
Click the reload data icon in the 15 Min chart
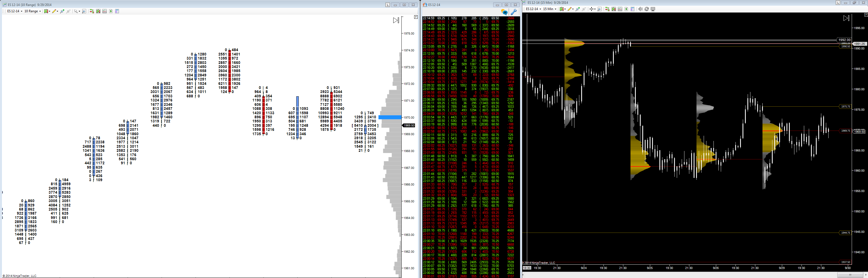647,9
